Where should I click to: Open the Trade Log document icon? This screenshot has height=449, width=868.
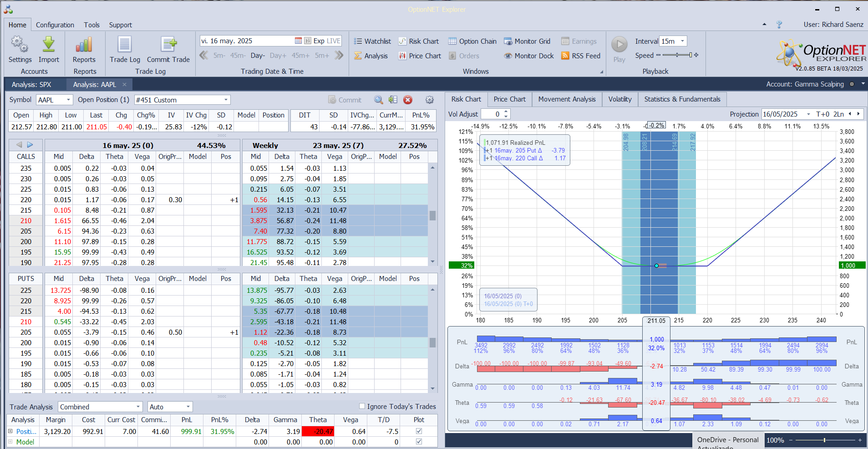pyautogui.click(x=125, y=44)
